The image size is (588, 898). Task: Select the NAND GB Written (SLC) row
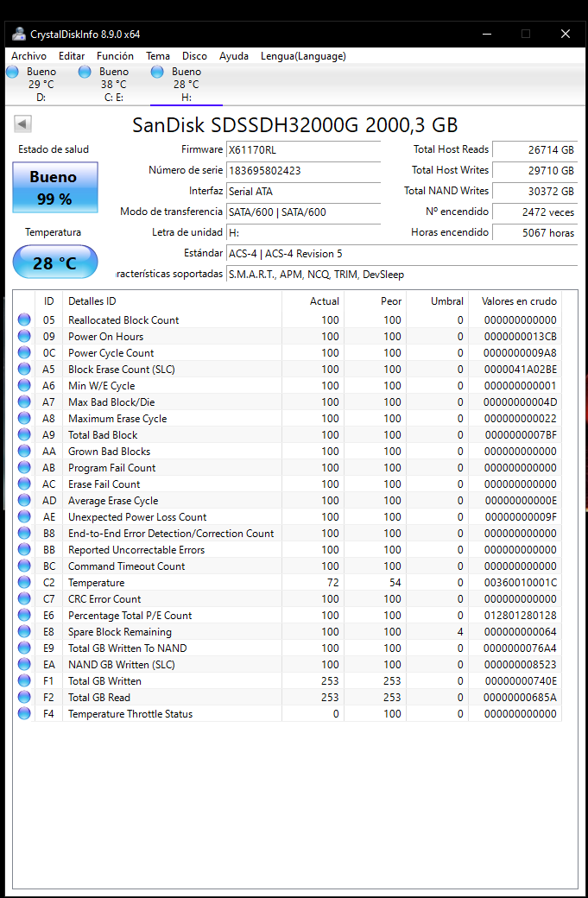pyautogui.click(x=288, y=664)
